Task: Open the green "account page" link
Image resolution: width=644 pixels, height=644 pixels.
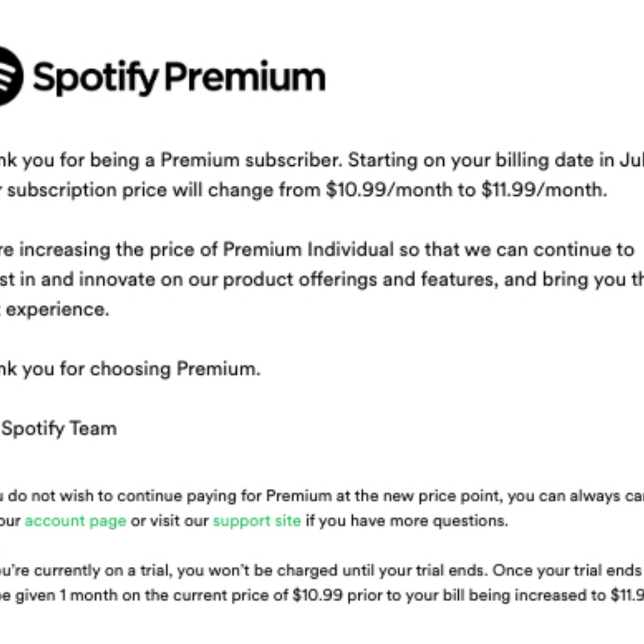Action: (x=75, y=521)
